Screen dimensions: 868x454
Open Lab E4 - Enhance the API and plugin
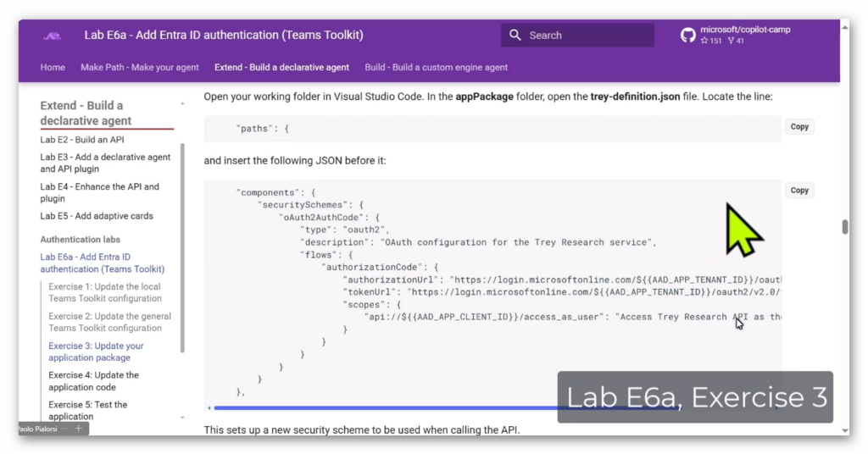(x=100, y=192)
